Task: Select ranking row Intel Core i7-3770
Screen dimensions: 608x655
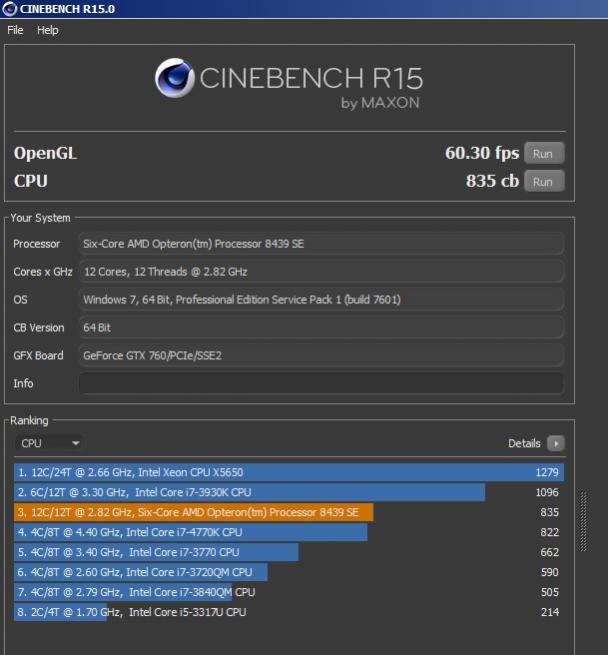Action: click(289, 552)
